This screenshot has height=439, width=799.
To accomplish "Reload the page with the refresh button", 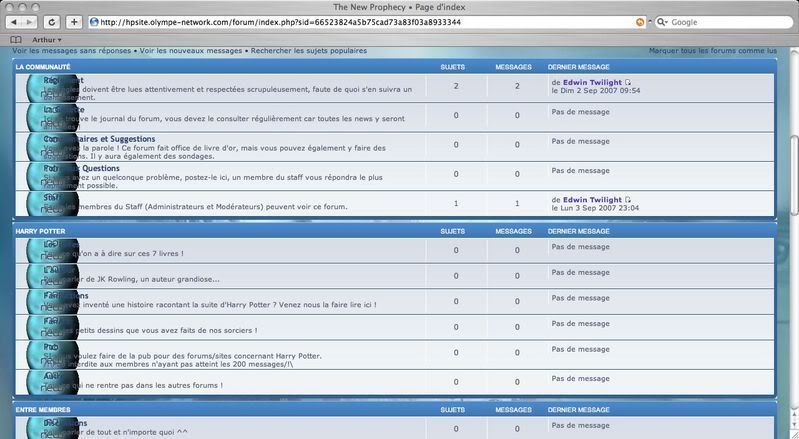I will (52, 22).
